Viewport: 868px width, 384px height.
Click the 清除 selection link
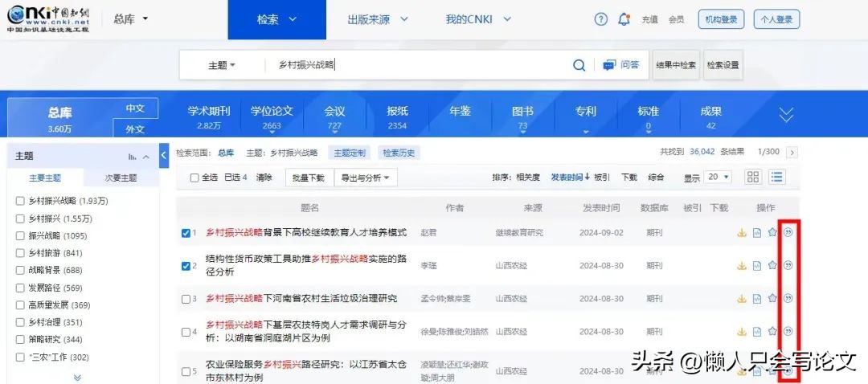[264, 178]
